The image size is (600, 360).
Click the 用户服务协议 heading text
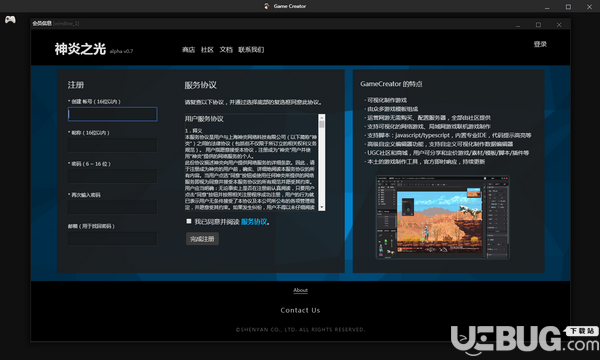[204, 119]
